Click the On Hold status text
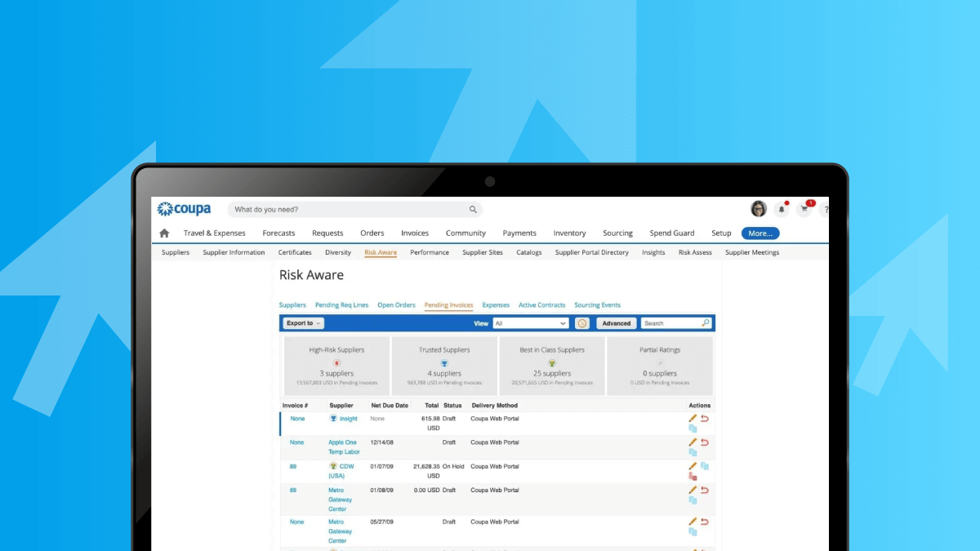The width and height of the screenshot is (980, 551). [x=453, y=466]
